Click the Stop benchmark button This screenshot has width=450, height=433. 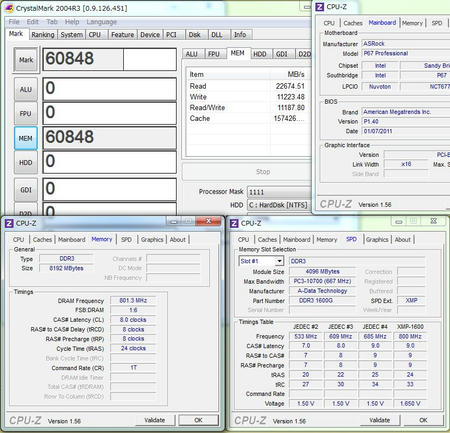click(x=263, y=172)
